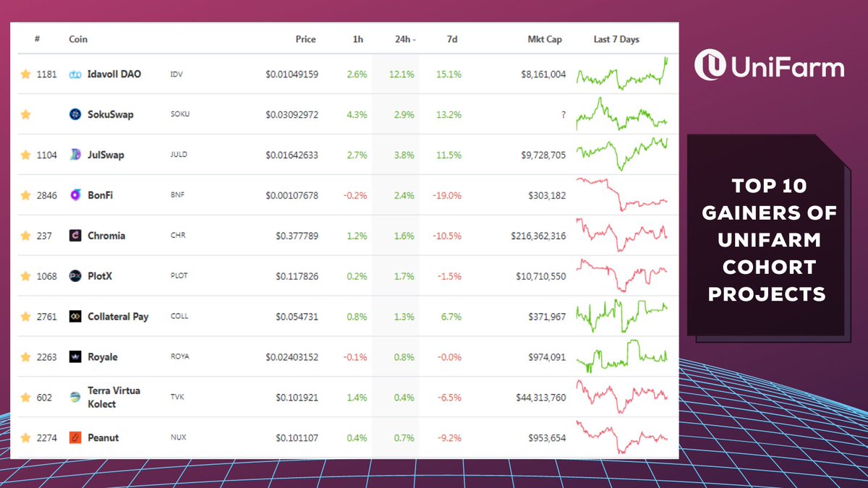Viewport: 868px width, 488px height.
Task: Open the Peanut coin page
Action: click(x=103, y=438)
